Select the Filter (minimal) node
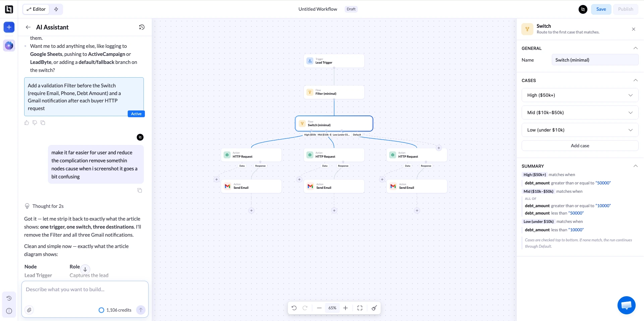Screen dimensions: 644x321 coord(334,92)
